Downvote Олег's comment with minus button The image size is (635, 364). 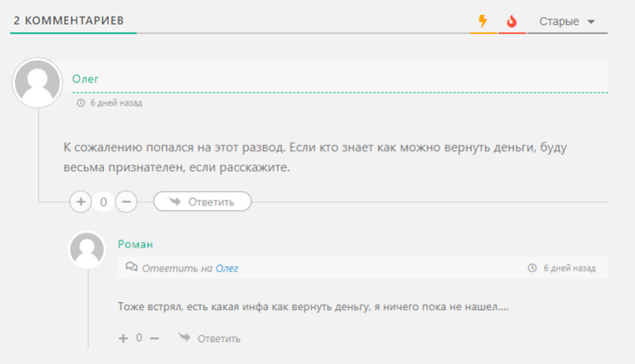pyautogui.click(x=126, y=202)
